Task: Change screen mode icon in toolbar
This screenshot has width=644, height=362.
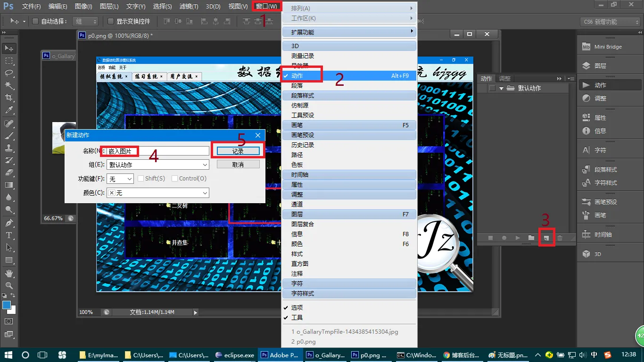Action: [9, 335]
